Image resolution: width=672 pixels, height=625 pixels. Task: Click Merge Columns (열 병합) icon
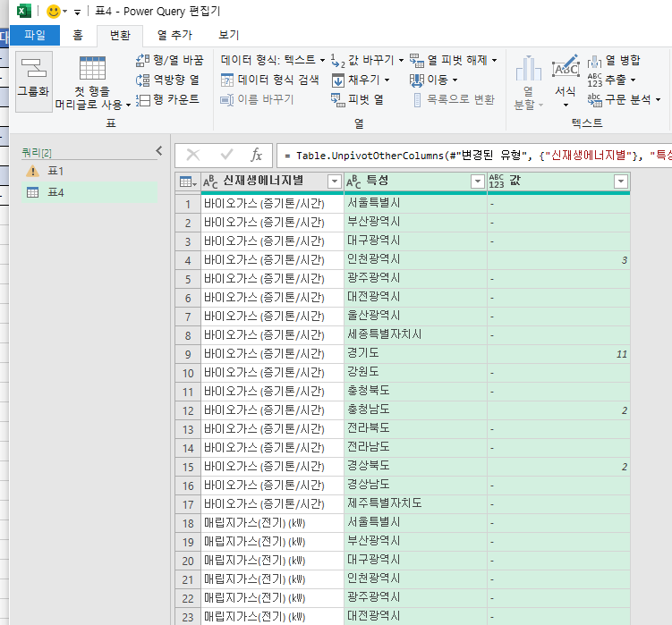[x=594, y=61]
